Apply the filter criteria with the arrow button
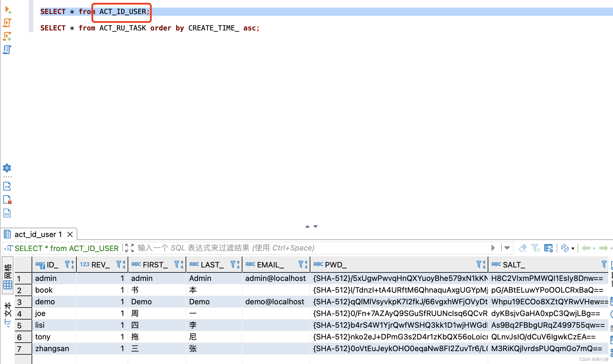613x364 pixels. coord(493,248)
